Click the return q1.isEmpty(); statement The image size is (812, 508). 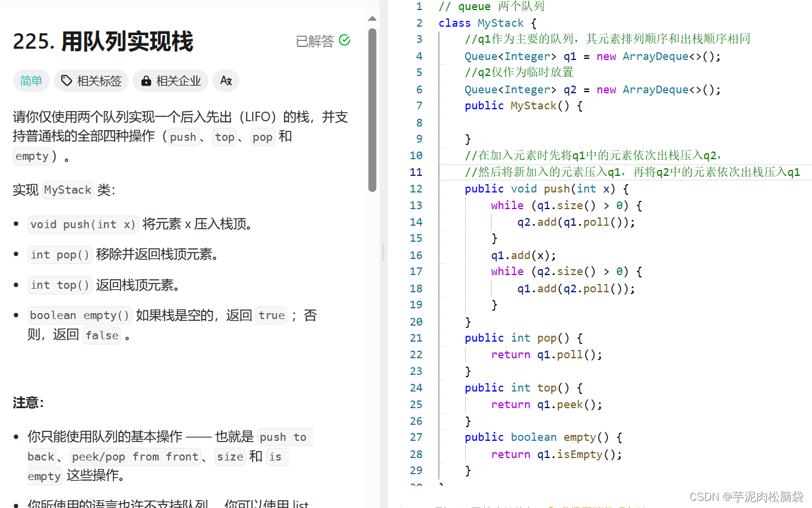557,455
